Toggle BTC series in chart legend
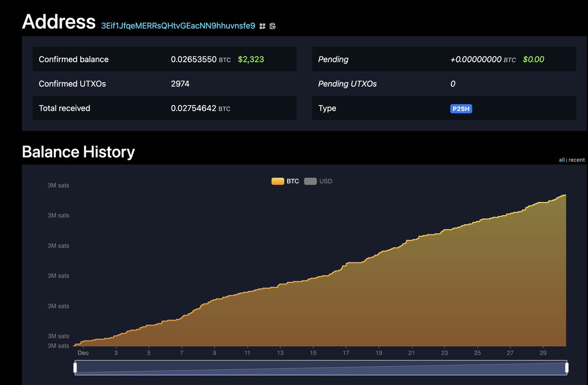The image size is (588, 385). tap(285, 181)
